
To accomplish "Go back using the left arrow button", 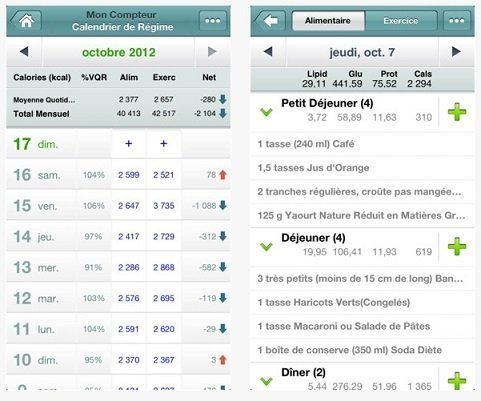I will pos(270,21).
